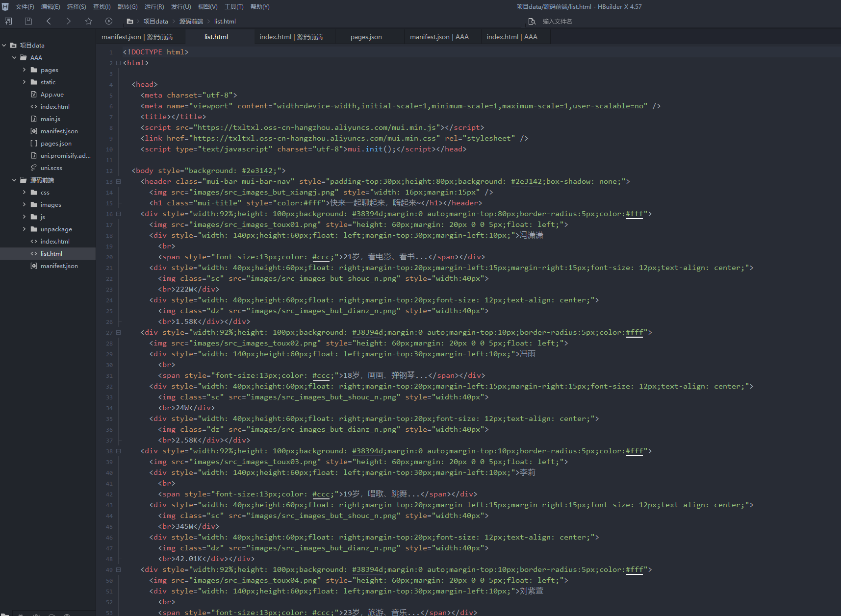Fold the header block at line 13
The image size is (841, 616).
[x=118, y=182]
